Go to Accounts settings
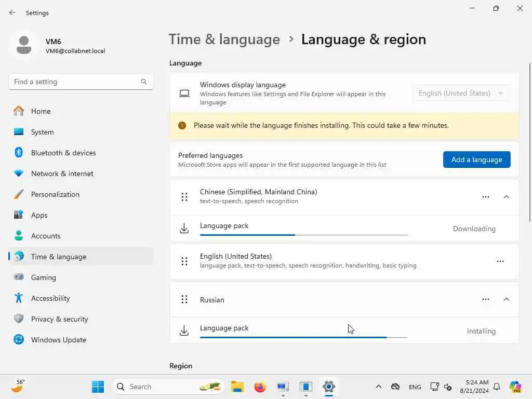 click(81, 236)
